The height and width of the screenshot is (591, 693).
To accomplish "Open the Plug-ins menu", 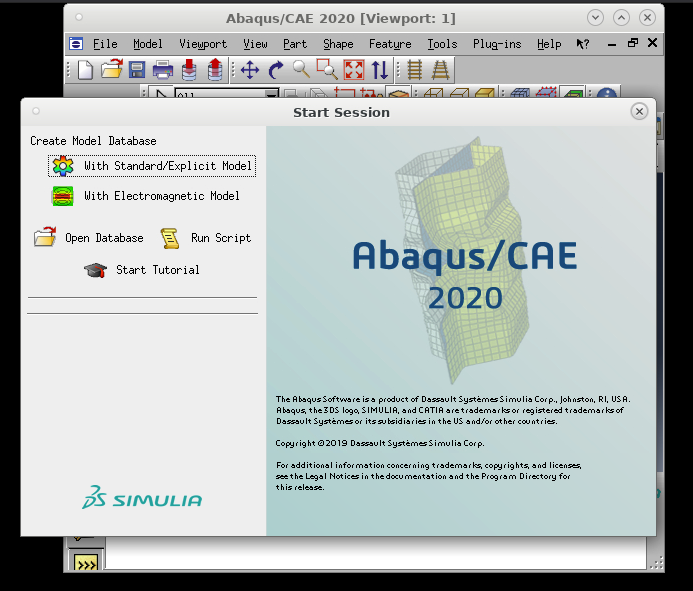I will point(497,44).
